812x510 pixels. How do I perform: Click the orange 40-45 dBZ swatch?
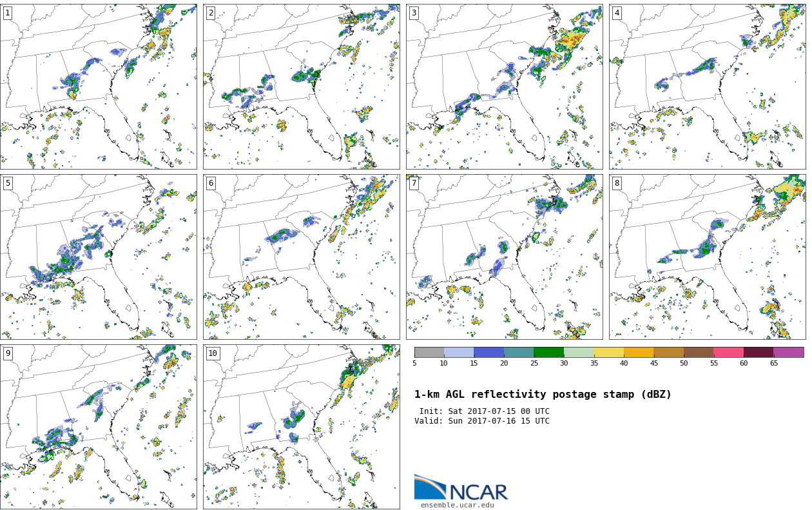[639, 352]
